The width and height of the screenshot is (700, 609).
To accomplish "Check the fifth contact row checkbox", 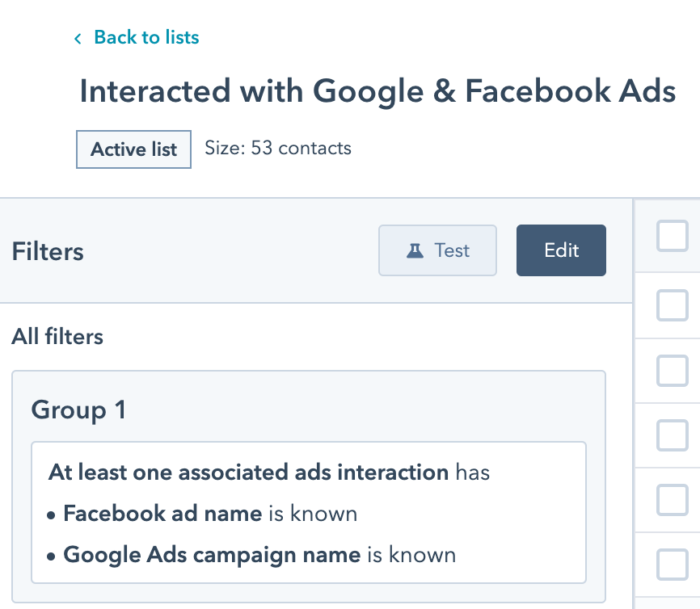I will tap(673, 565).
